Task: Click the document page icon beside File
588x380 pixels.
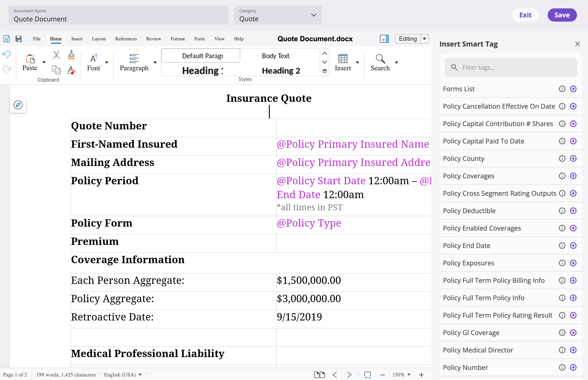Action: [x=7, y=39]
